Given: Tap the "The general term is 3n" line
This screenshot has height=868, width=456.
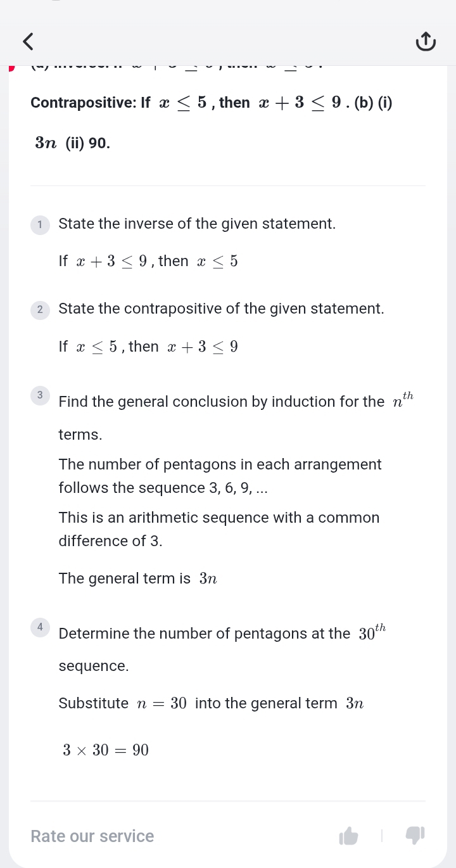Looking at the screenshot, I should coord(138,578).
